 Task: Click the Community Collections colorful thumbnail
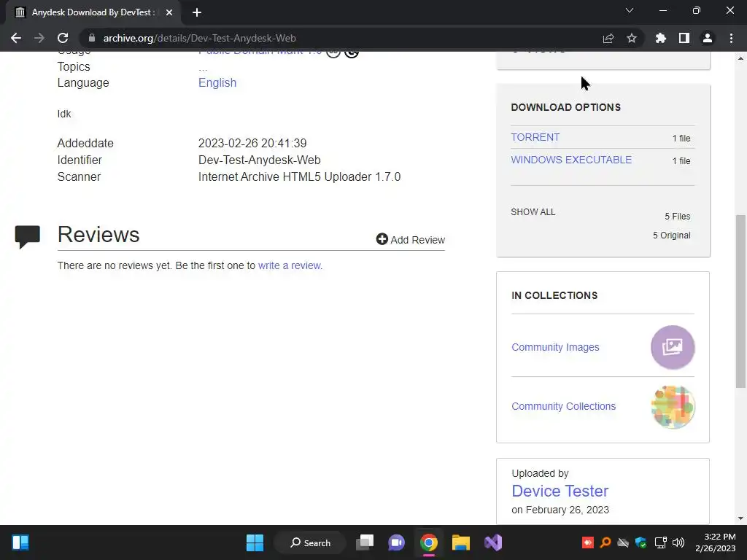click(x=673, y=407)
